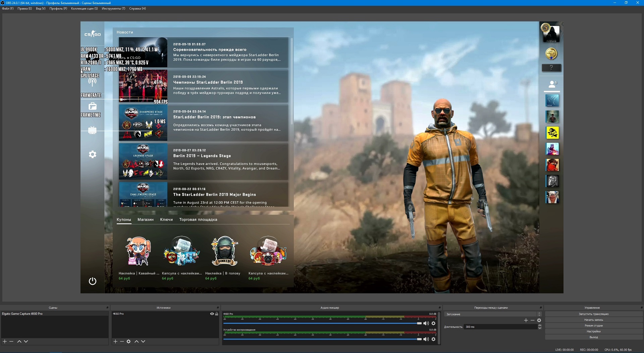
Task: Click the CS:GO settings gear icon
Action: (92, 154)
